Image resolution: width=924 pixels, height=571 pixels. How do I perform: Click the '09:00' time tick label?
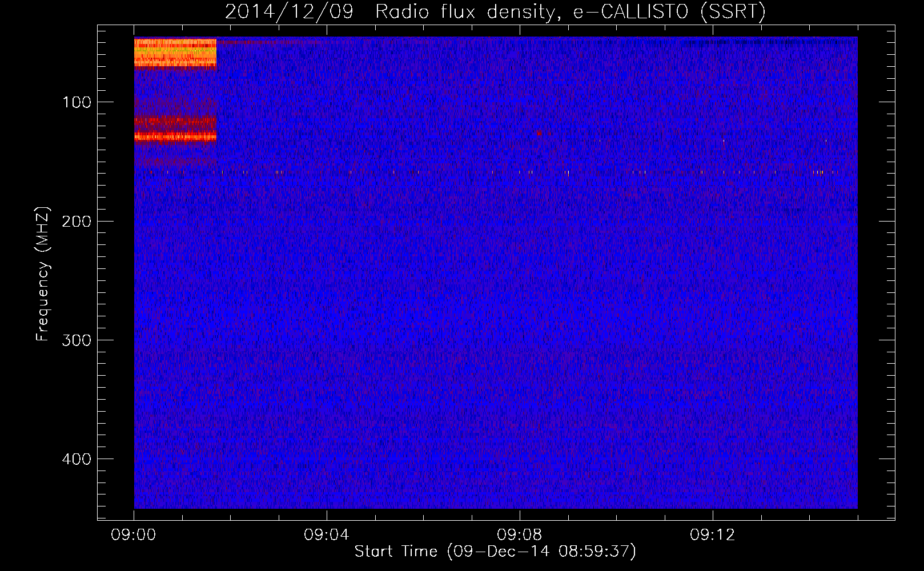[134, 535]
